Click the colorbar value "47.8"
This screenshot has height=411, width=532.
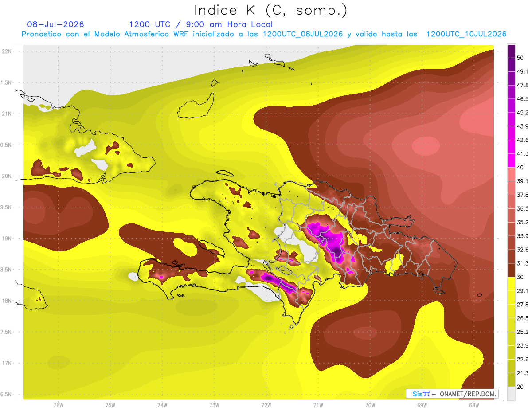(523, 85)
